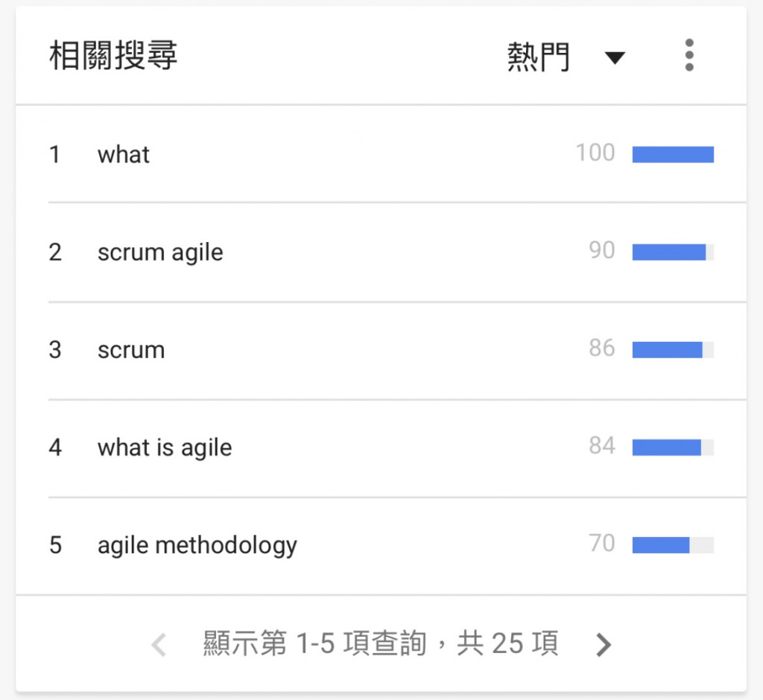This screenshot has width=763, height=700.
Task: Go to previous page of queries
Action: click(159, 645)
